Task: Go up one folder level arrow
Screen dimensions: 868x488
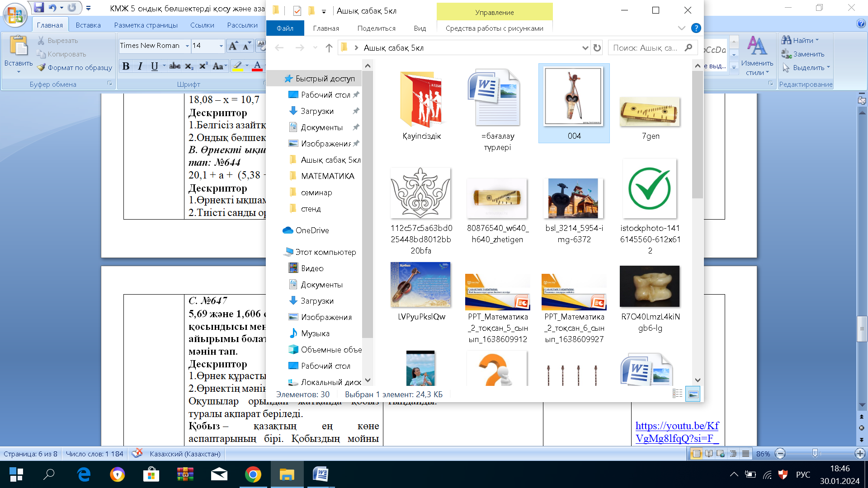Action: pyautogui.click(x=329, y=48)
